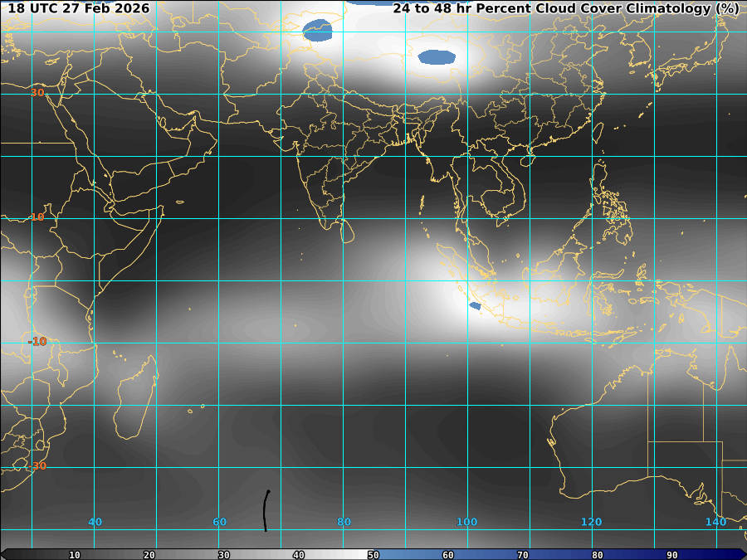This screenshot has width=747, height=560.
Task: Click the colorbar's right arrow end
Action: coord(742,554)
